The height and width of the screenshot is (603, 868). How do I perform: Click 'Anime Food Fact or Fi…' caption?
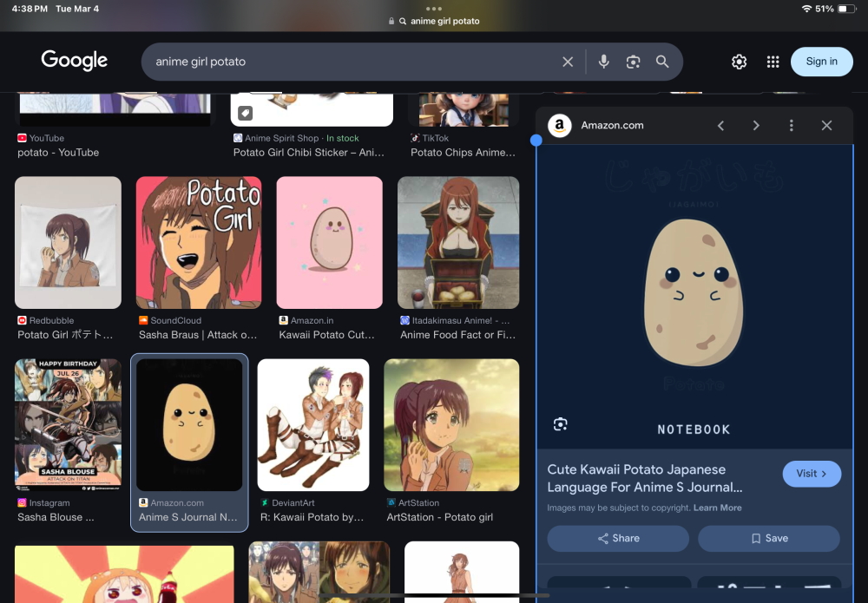click(457, 335)
